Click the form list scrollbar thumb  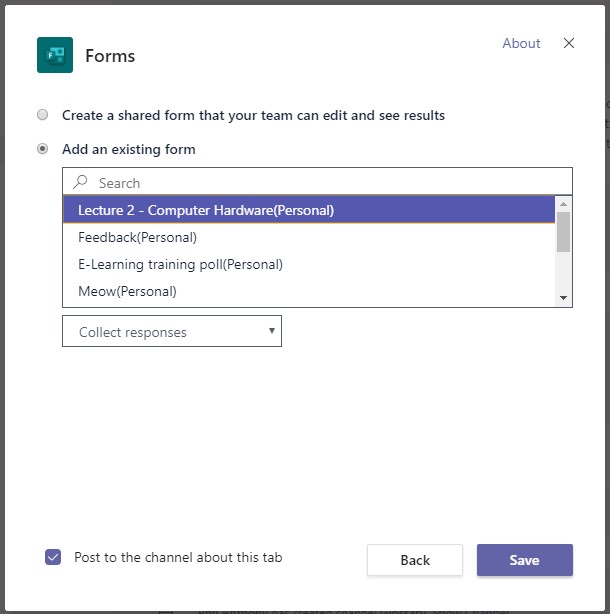tap(564, 231)
